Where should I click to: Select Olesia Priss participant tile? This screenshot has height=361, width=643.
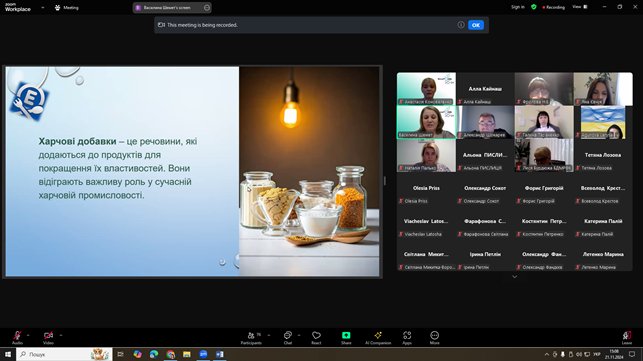tap(426, 188)
